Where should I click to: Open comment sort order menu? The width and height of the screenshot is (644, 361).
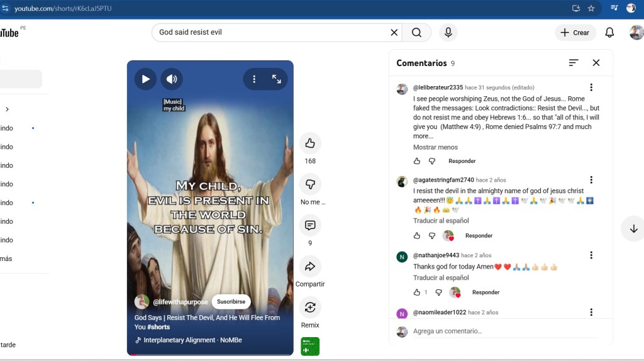point(574,63)
